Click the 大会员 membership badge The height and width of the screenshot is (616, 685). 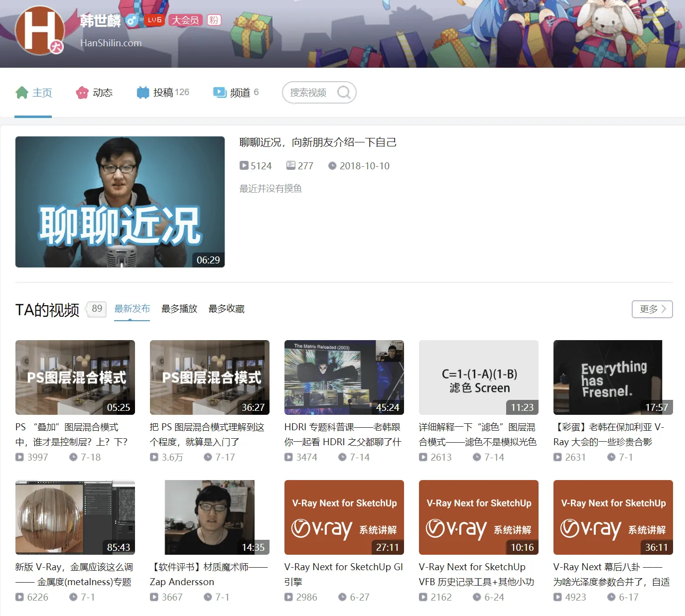coord(185,20)
